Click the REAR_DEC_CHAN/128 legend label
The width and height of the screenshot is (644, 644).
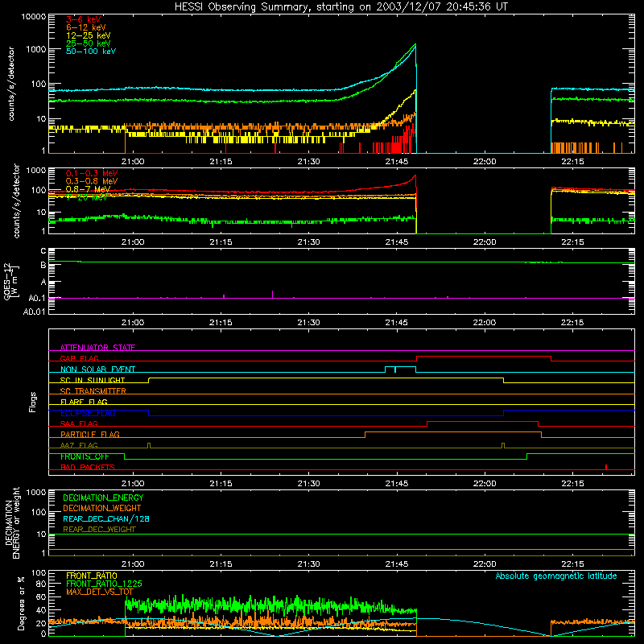click(106, 518)
